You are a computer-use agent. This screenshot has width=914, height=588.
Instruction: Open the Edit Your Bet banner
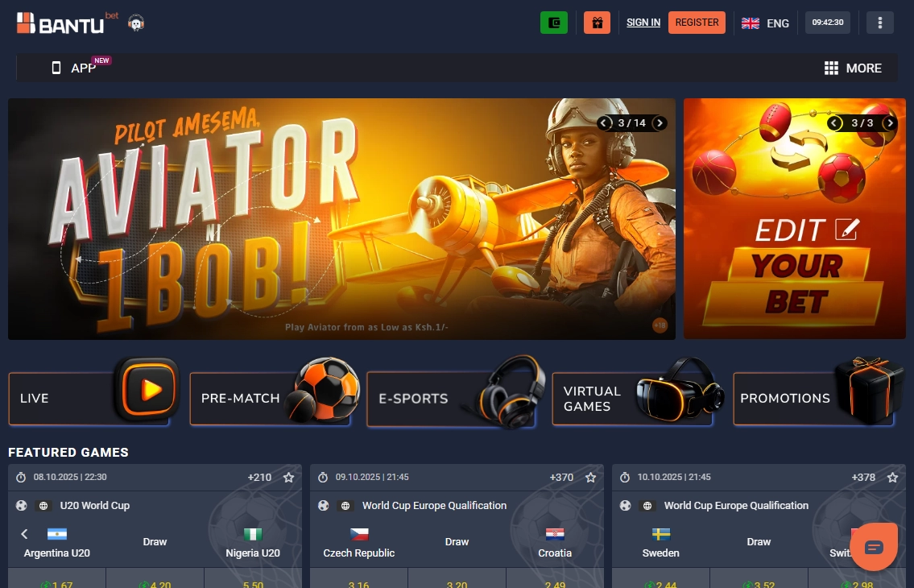pos(795,219)
